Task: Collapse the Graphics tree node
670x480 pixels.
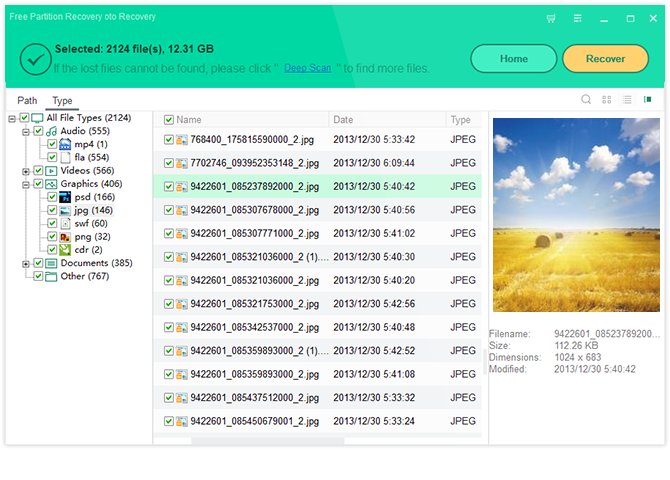Action: click(x=26, y=184)
